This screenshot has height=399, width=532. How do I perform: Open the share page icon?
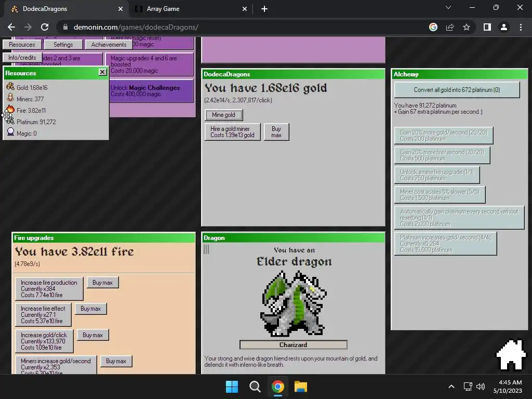[x=450, y=27]
